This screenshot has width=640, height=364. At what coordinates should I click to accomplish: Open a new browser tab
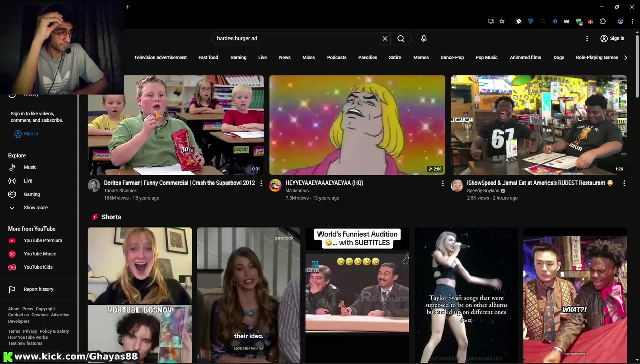[x=128, y=7]
